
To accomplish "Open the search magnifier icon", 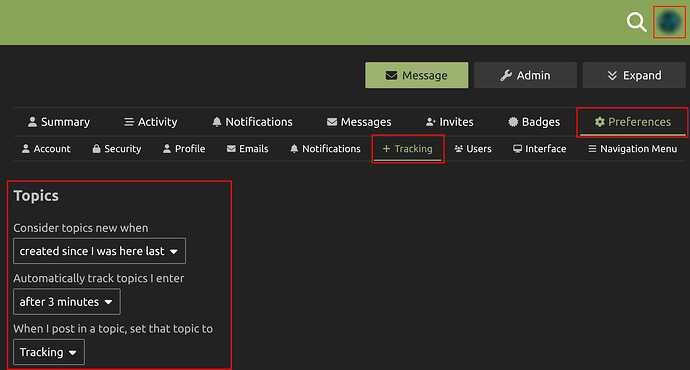I will coord(636,22).
